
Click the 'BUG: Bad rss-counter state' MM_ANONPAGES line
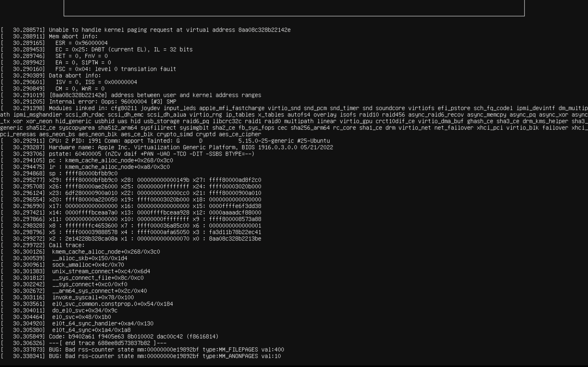[x=165, y=356]
